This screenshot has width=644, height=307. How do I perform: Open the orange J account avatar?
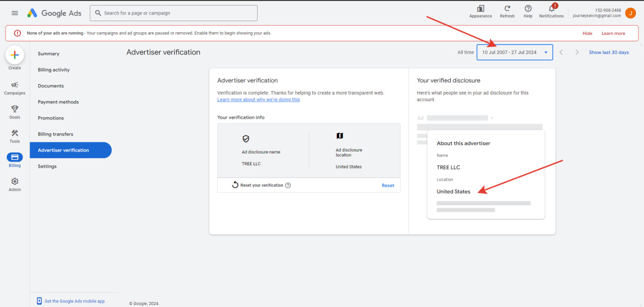click(630, 13)
